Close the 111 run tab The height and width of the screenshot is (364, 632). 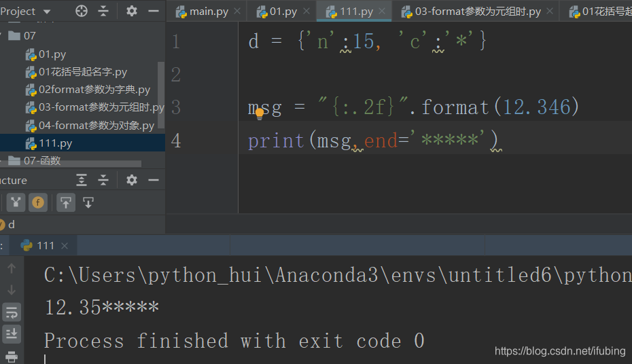[65, 246]
